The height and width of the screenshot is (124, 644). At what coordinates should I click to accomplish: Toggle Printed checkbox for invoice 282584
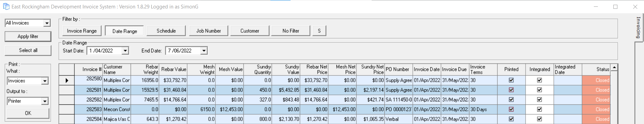(x=511, y=119)
